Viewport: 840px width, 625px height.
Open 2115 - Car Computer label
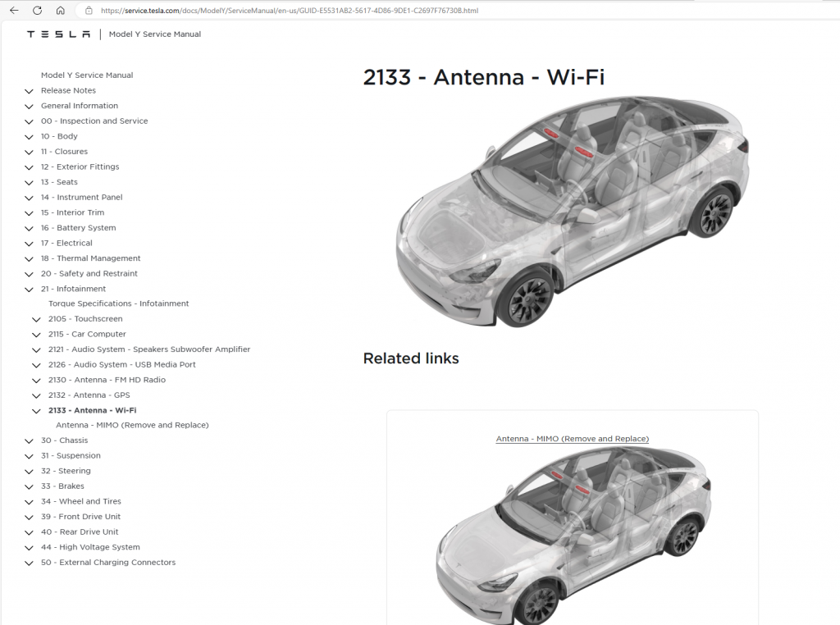point(87,334)
